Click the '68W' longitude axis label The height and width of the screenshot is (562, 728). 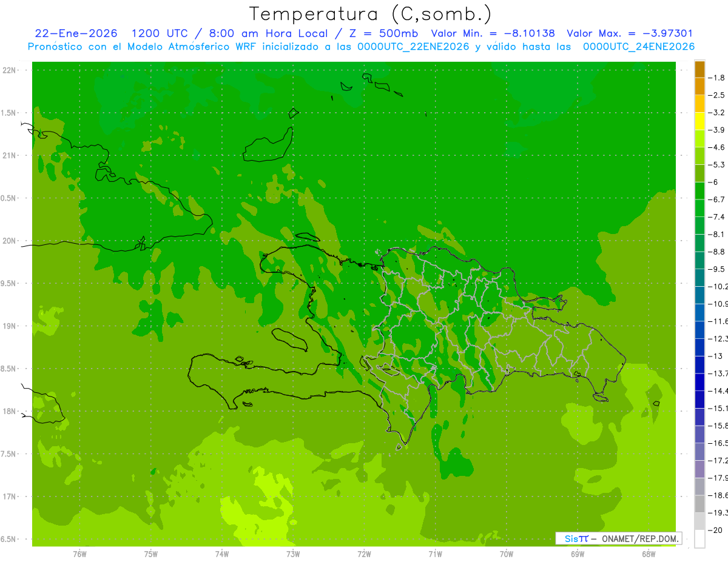click(x=649, y=554)
